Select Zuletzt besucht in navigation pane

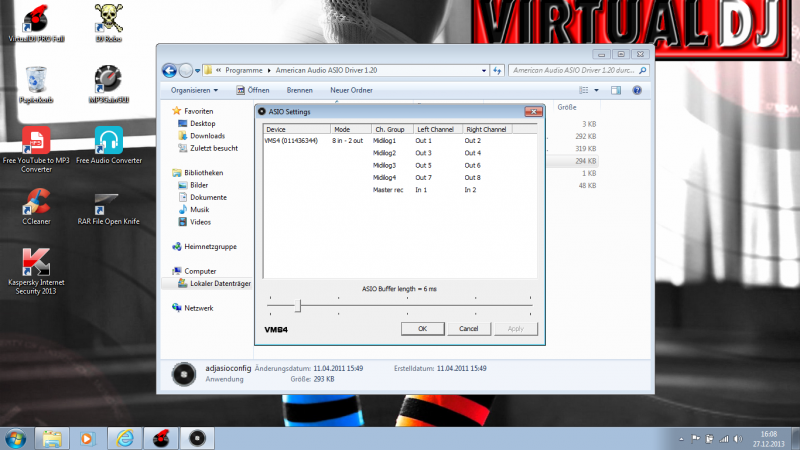click(x=214, y=148)
